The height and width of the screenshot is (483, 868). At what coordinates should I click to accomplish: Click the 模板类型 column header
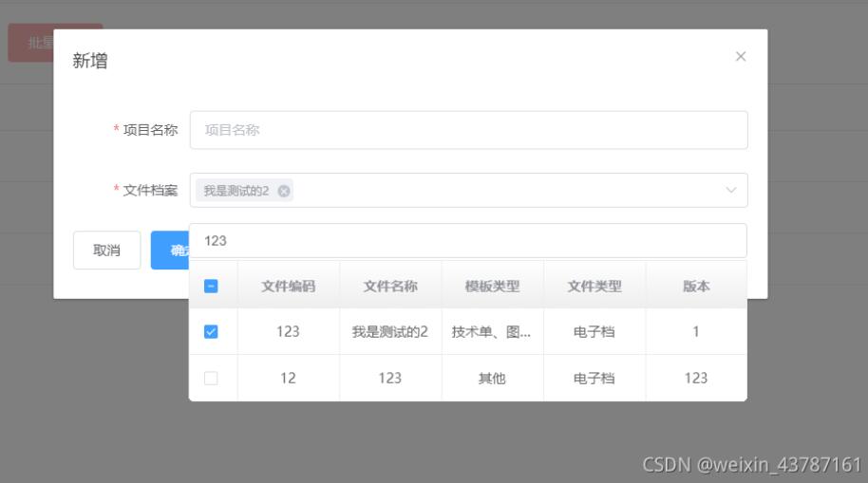492,287
